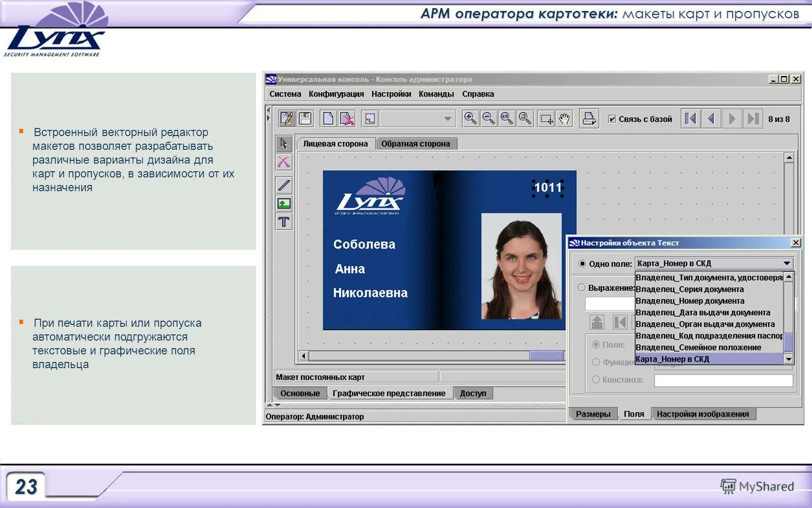Toggle the 'Связь с базой' checkbox
Image resolution: width=812 pixels, height=508 pixels.
(613, 119)
